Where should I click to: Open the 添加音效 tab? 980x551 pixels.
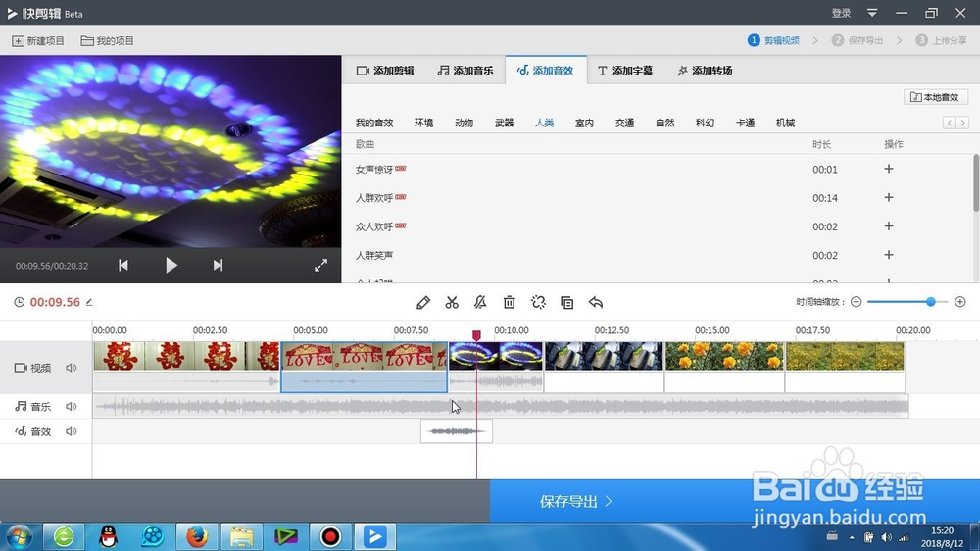[545, 71]
